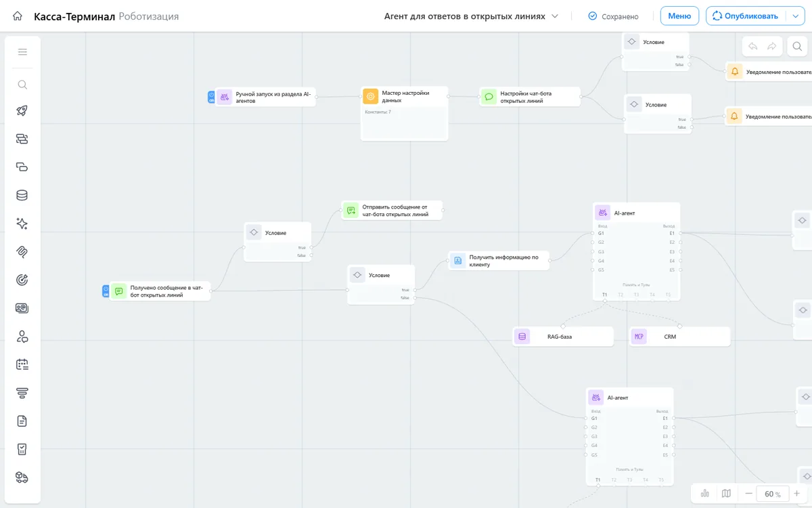
Task: Open the calendar icon in sidebar
Action: pyautogui.click(x=22, y=364)
